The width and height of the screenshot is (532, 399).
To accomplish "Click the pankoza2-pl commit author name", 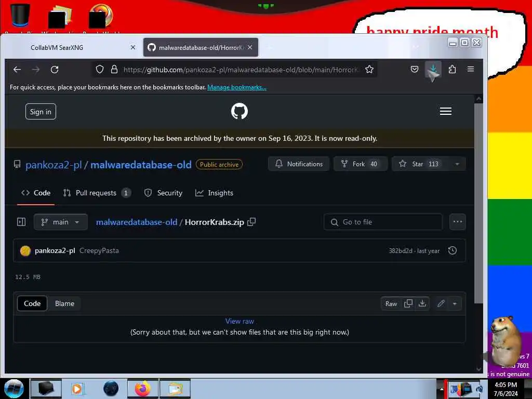I will coord(55,251).
